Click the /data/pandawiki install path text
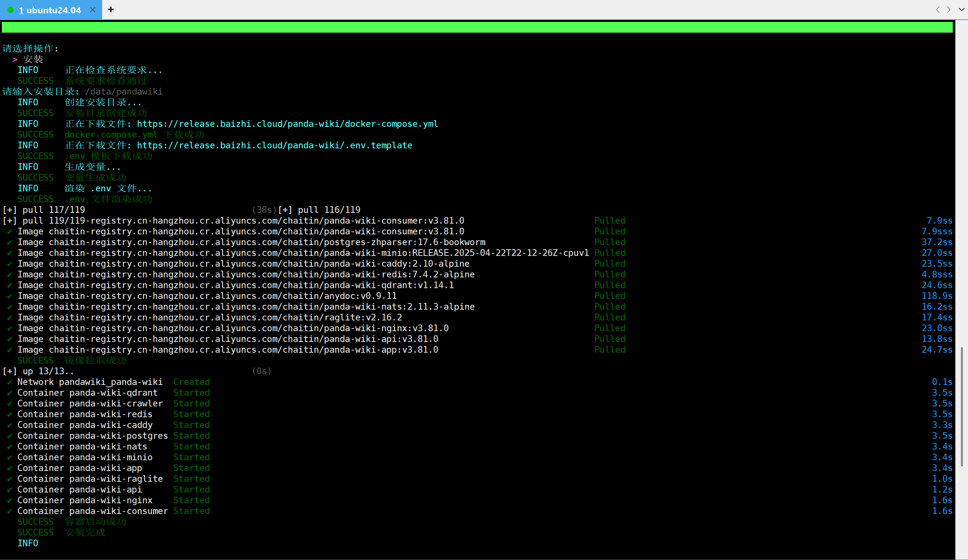Image resolution: width=968 pixels, height=560 pixels. (x=124, y=92)
